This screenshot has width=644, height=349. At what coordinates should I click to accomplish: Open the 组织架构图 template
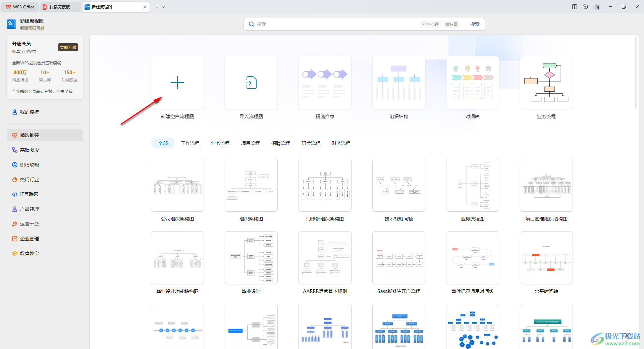[251, 185]
